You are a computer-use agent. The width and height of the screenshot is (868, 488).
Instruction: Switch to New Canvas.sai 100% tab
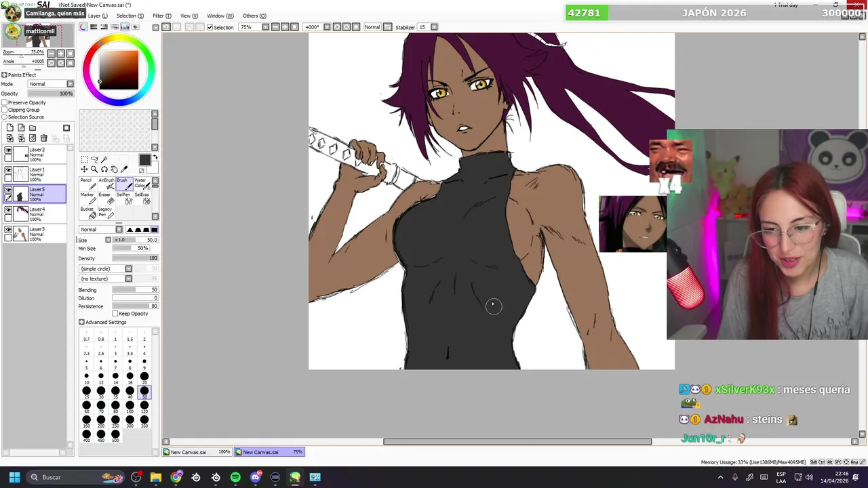click(x=197, y=452)
